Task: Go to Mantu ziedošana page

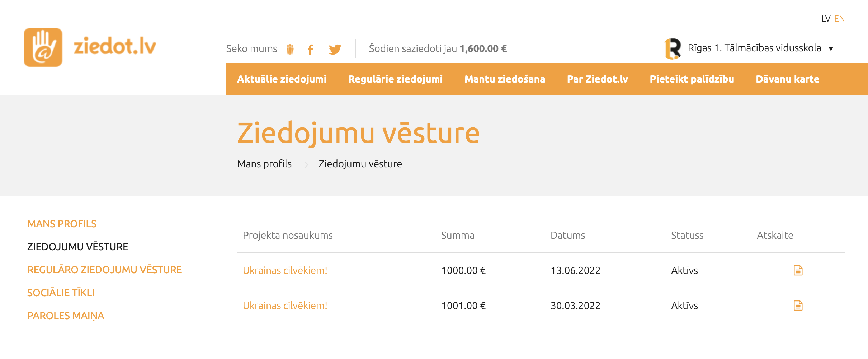Action: click(x=505, y=79)
